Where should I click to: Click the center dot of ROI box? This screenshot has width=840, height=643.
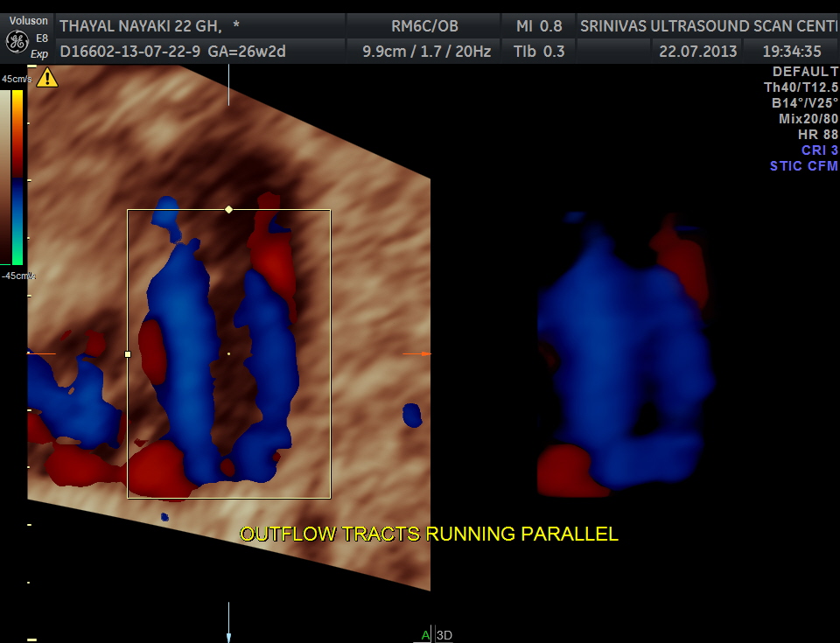229,353
